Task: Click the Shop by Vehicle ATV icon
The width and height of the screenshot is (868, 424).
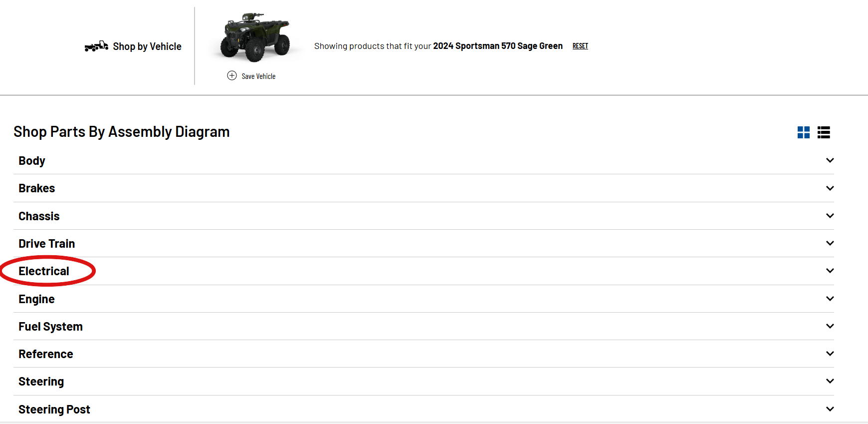Action: 96,46
